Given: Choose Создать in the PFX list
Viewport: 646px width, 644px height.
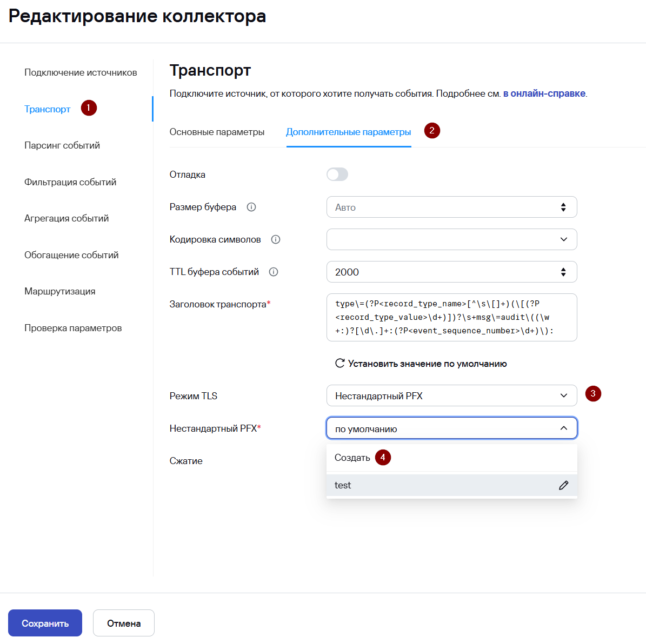Looking at the screenshot, I should [352, 458].
